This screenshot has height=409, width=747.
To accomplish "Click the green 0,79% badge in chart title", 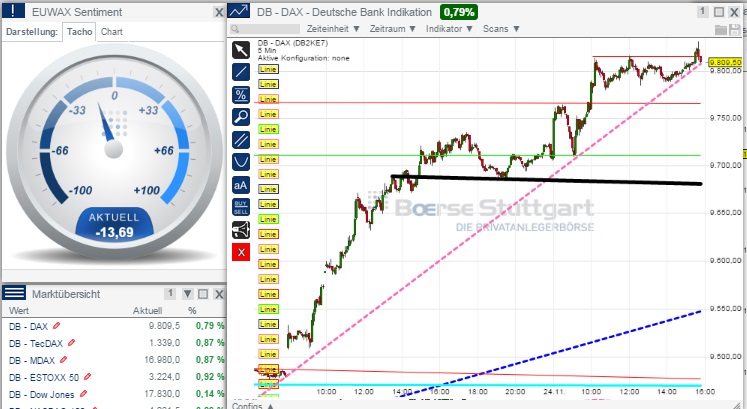I will (x=459, y=12).
